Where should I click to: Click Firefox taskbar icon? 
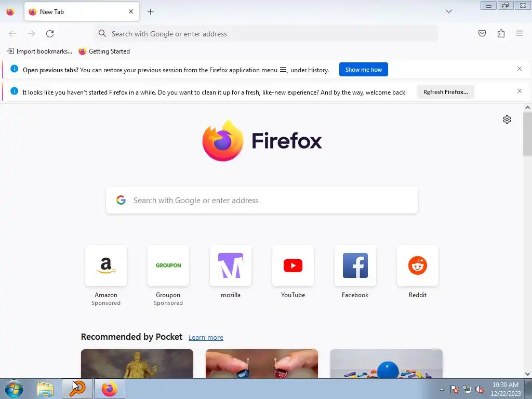tap(110, 389)
